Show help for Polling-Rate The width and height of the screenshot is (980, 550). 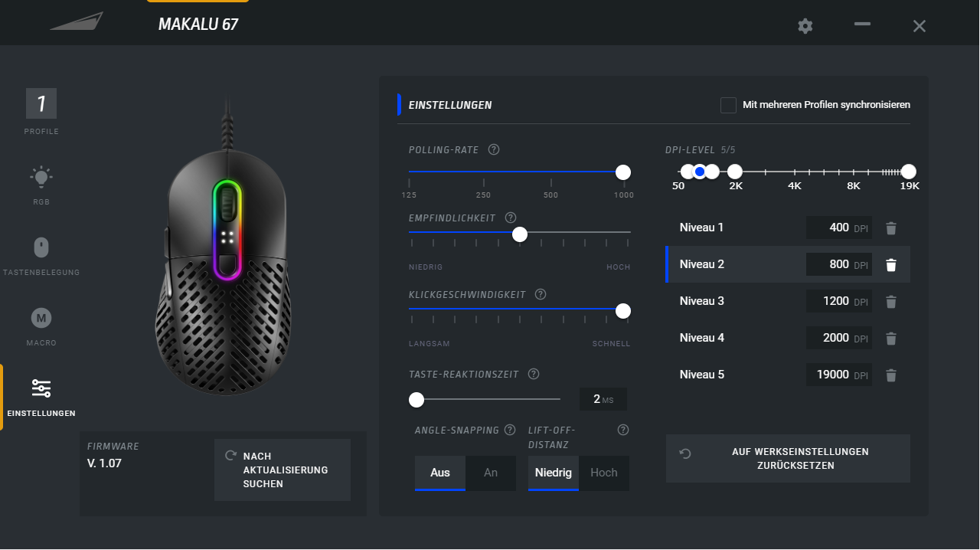(x=494, y=149)
